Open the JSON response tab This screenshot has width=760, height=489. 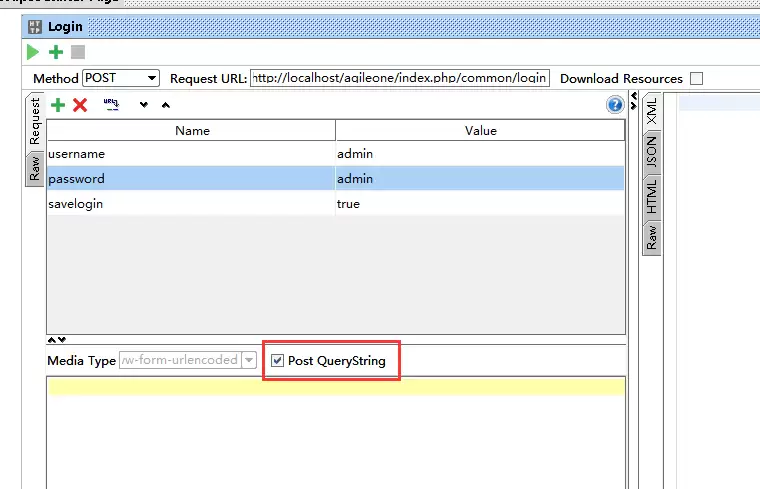[x=652, y=152]
